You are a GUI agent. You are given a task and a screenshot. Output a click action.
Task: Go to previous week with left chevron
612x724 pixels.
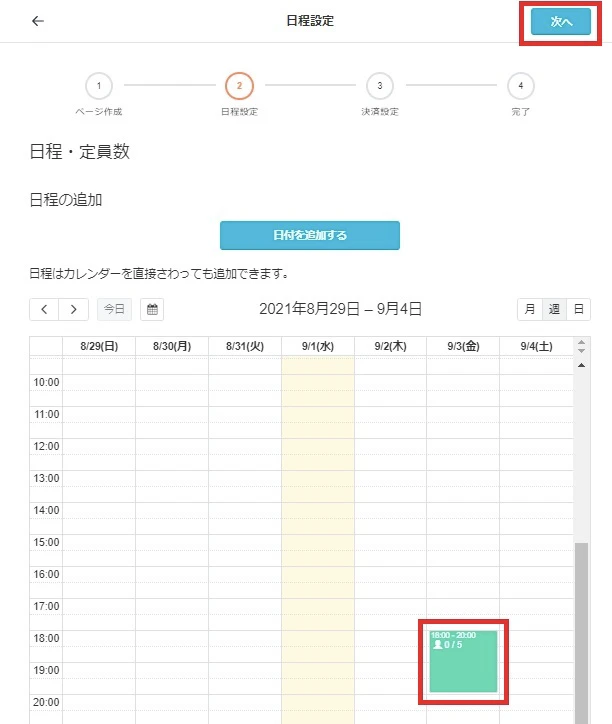click(x=44, y=309)
